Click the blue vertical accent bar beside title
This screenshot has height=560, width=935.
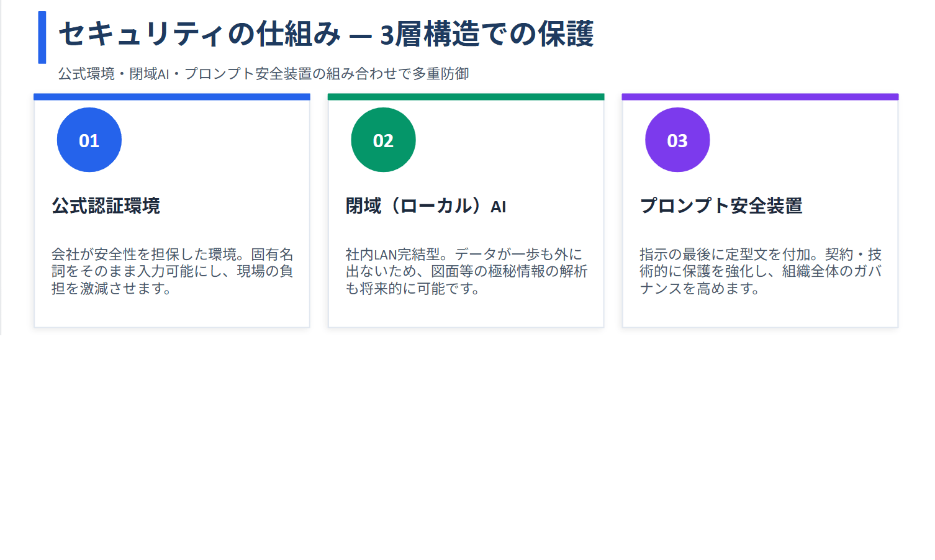point(42,37)
